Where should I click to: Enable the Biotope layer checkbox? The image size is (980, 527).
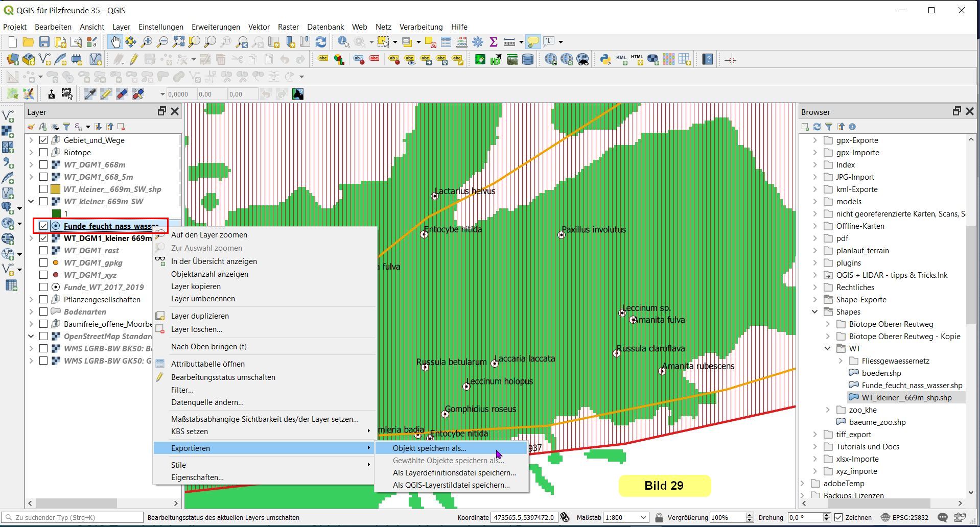(x=43, y=152)
